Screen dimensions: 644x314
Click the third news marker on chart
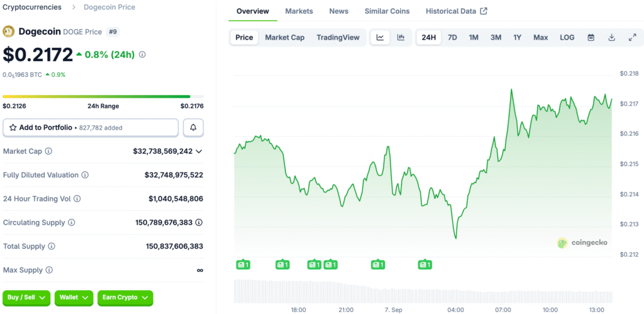coord(314,265)
